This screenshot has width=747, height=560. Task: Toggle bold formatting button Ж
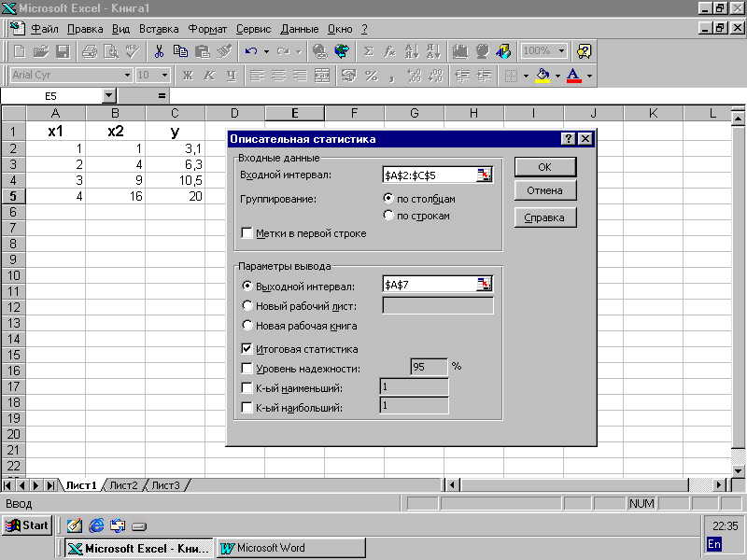187,76
